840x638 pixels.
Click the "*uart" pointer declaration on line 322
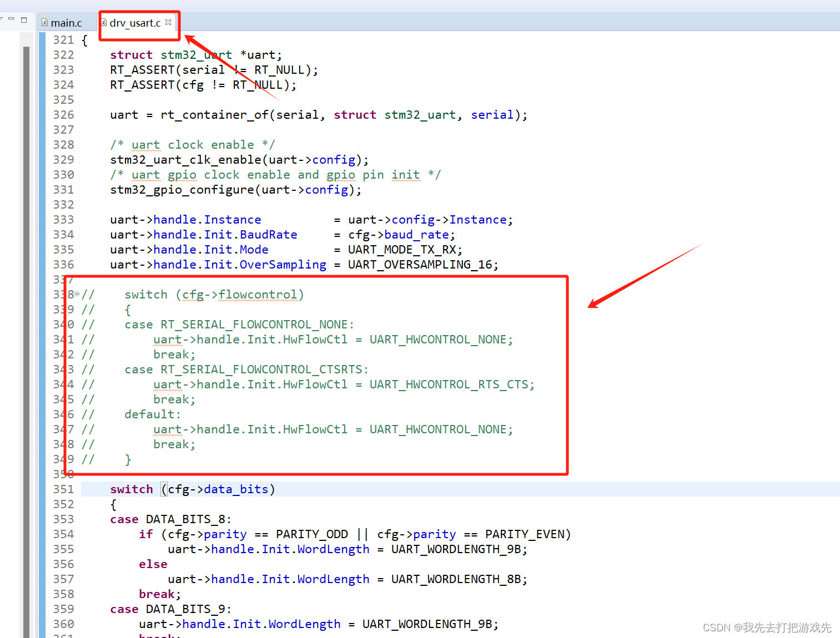[258, 55]
